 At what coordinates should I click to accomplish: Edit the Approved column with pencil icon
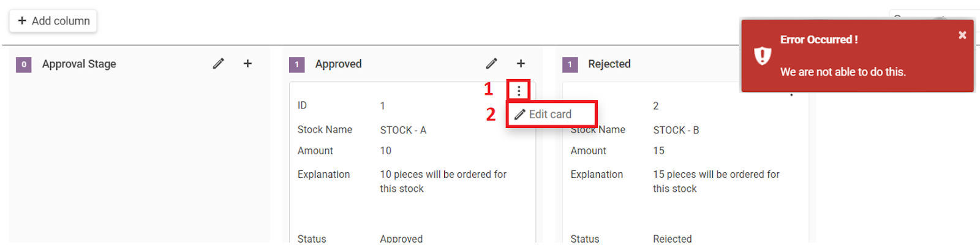tap(491, 64)
